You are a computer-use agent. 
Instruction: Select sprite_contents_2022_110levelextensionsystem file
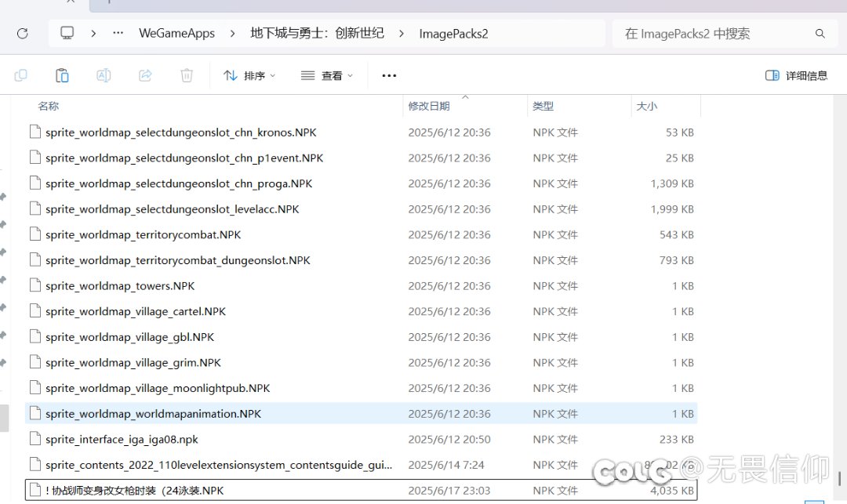pyautogui.click(x=219, y=465)
